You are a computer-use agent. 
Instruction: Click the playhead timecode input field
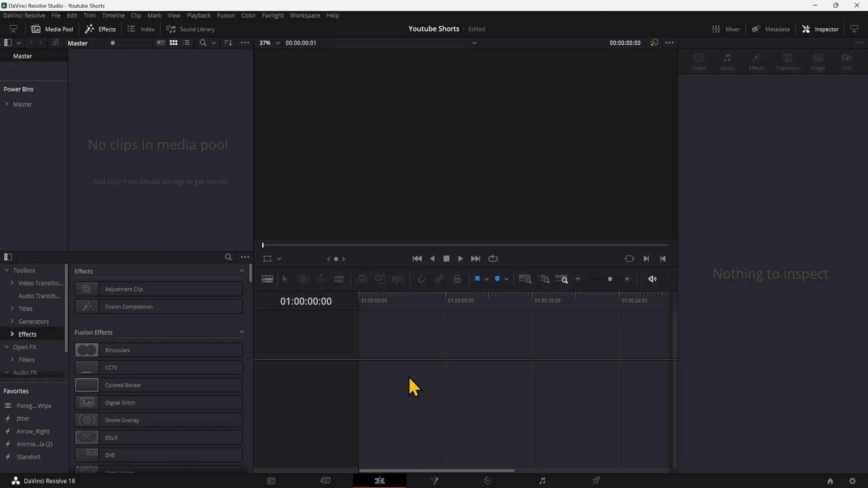(306, 301)
